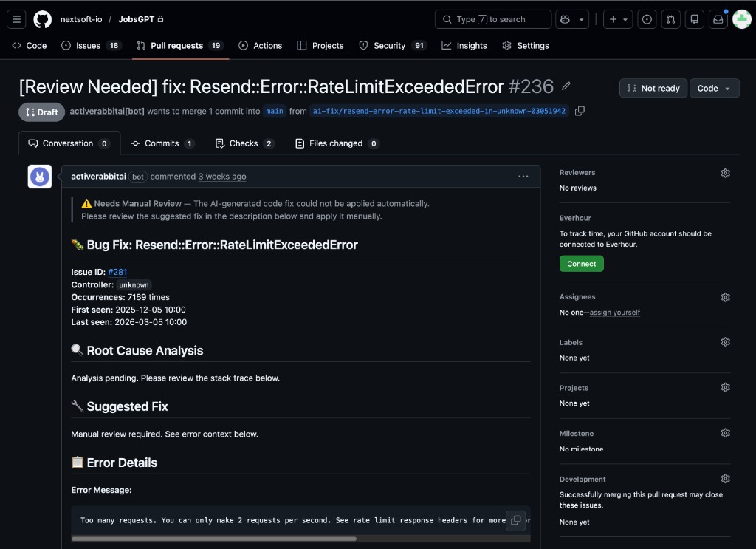Image resolution: width=756 pixels, height=549 pixels.
Task: Select the Pull requests tab
Action: pyautogui.click(x=180, y=45)
